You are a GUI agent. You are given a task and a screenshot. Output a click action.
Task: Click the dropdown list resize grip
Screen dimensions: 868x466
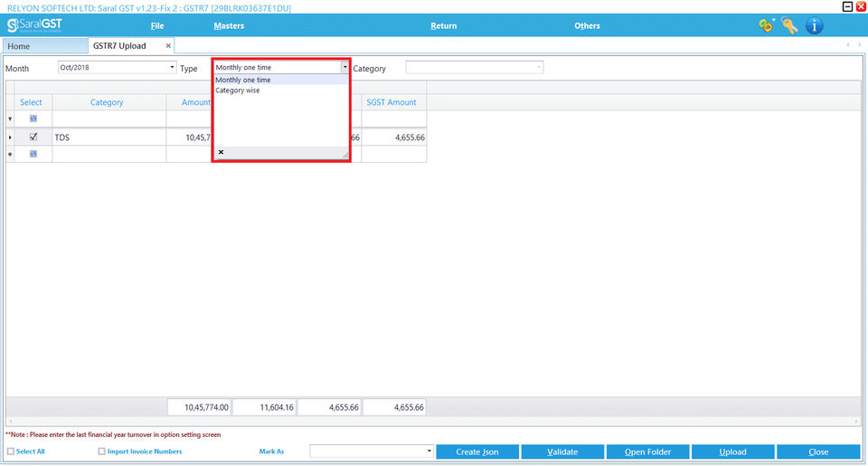344,155
